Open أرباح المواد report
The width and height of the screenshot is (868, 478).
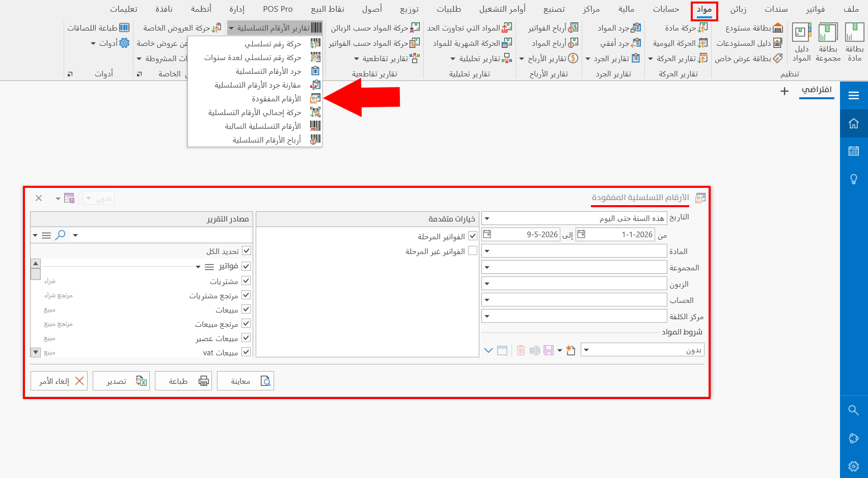tap(555, 43)
